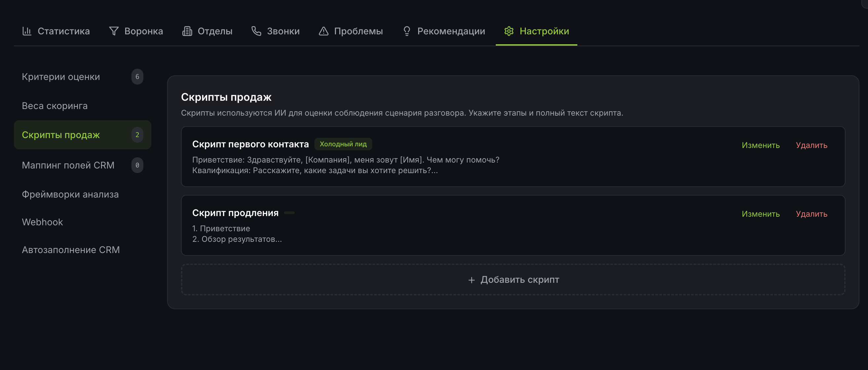This screenshot has width=868, height=370.
Task: Open Критерии оценки in the sidebar
Action: 61,77
